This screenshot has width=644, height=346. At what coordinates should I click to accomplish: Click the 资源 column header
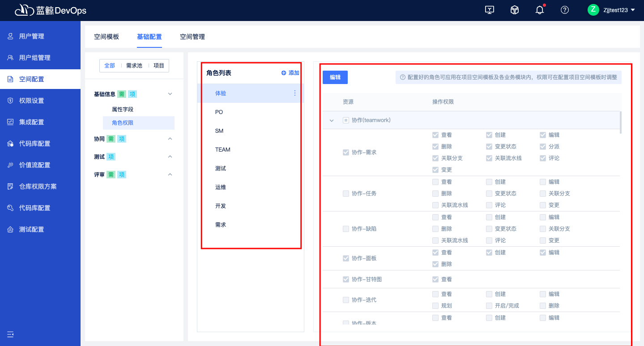[x=348, y=102]
